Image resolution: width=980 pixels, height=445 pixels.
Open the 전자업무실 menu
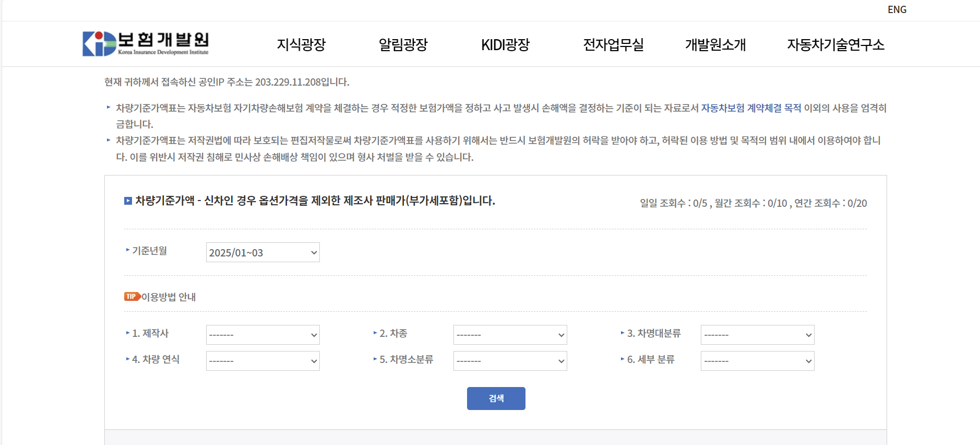coord(614,45)
